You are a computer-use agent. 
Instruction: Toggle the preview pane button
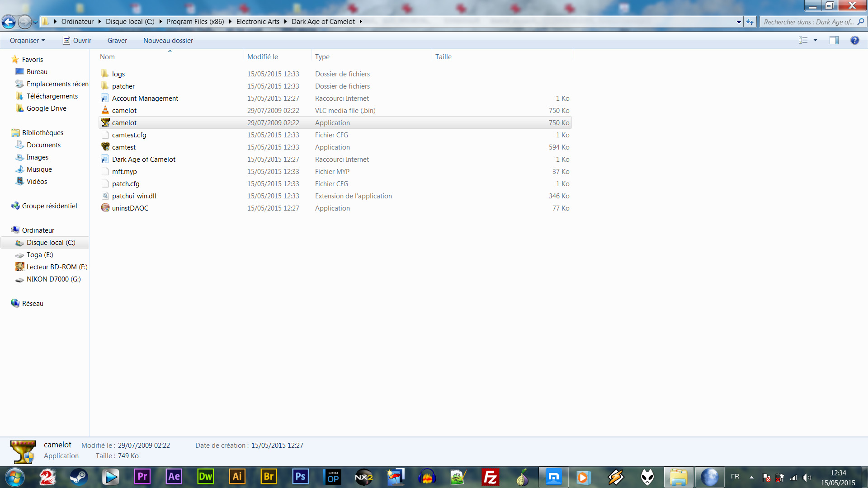click(834, 40)
